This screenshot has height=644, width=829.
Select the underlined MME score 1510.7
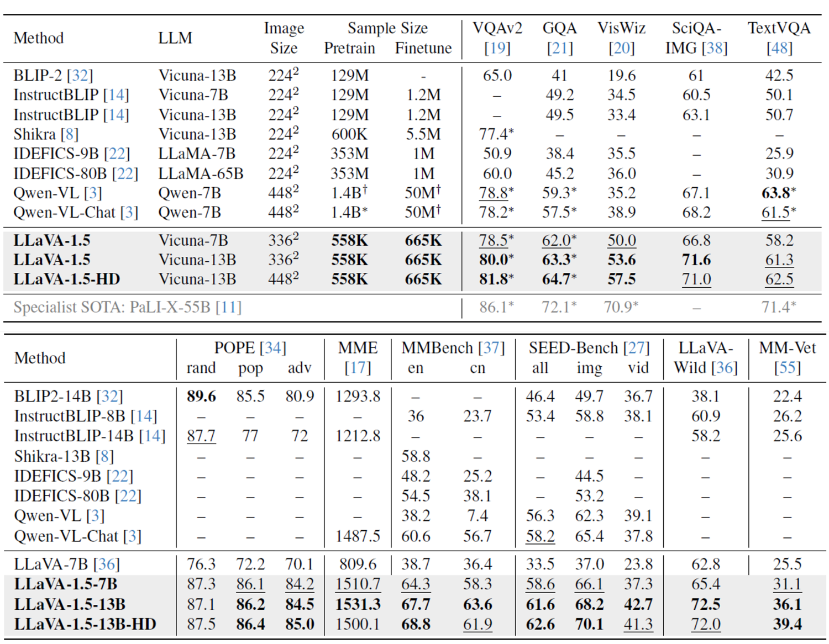358,584
